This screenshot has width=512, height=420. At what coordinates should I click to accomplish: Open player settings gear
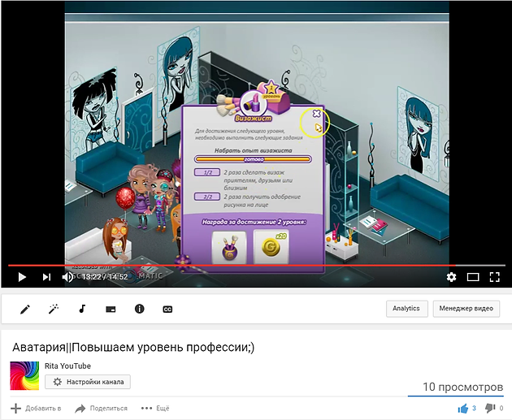pyautogui.click(x=451, y=277)
